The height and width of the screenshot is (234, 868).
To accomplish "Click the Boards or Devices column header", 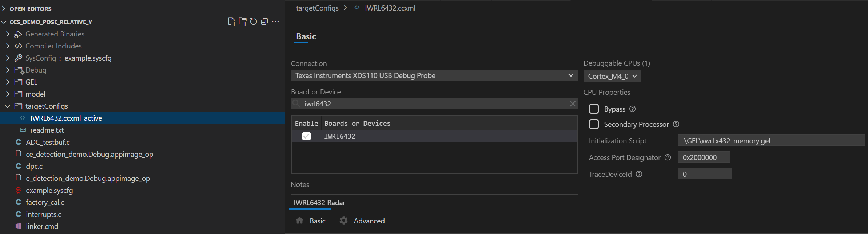I will [357, 123].
